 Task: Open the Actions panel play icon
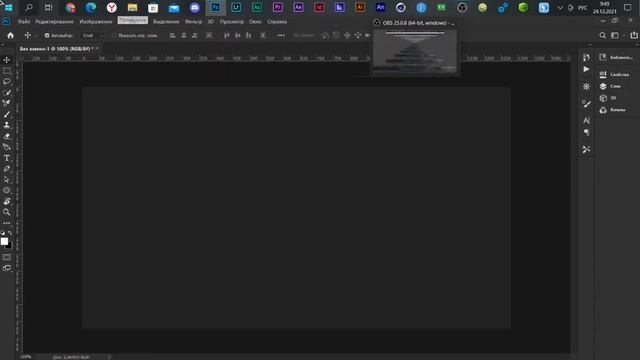pyautogui.click(x=587, y=69)
